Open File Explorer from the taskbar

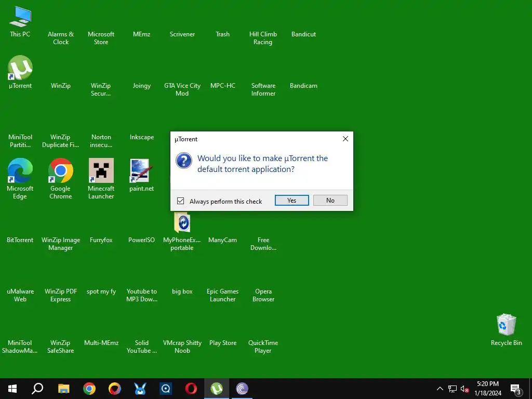[63, 389]
